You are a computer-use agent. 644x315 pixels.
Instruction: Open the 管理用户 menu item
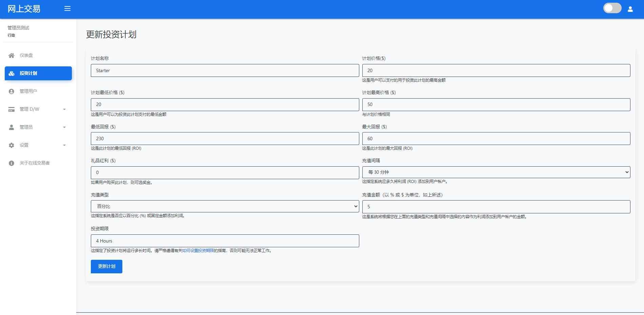click(28, 91)
